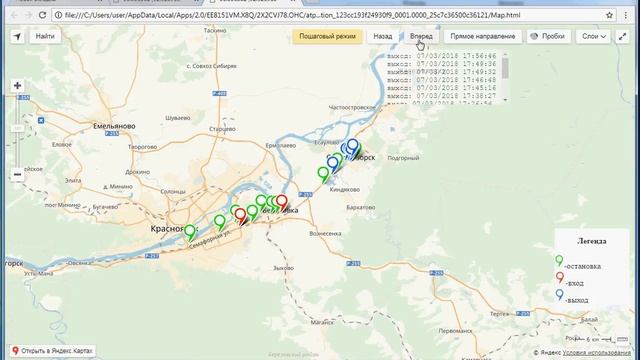Select the Прямое направление button
This screenshot has width=640, height=360.
(482, 36)
